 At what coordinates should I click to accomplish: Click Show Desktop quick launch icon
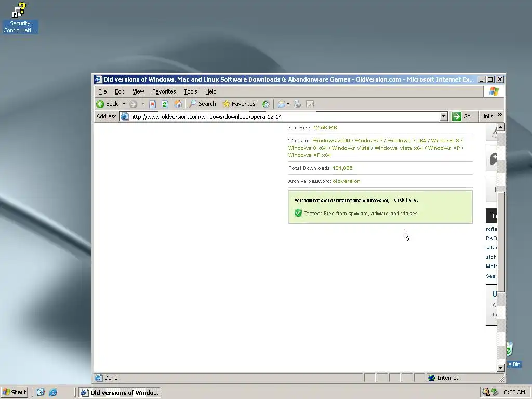pyautogui.click(x=41, y=393)
